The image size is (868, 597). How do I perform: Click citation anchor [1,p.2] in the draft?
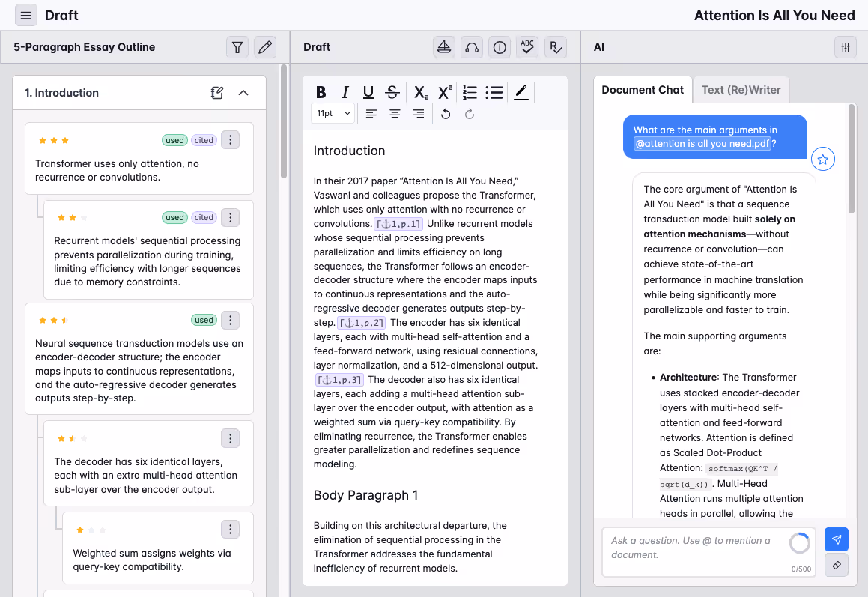point(362,323)
